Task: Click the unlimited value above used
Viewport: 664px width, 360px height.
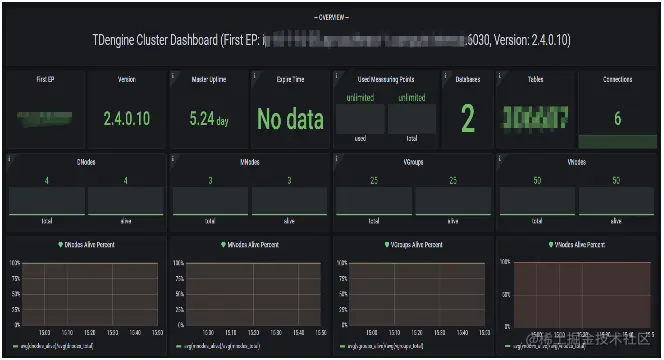Action: point(360,98)
